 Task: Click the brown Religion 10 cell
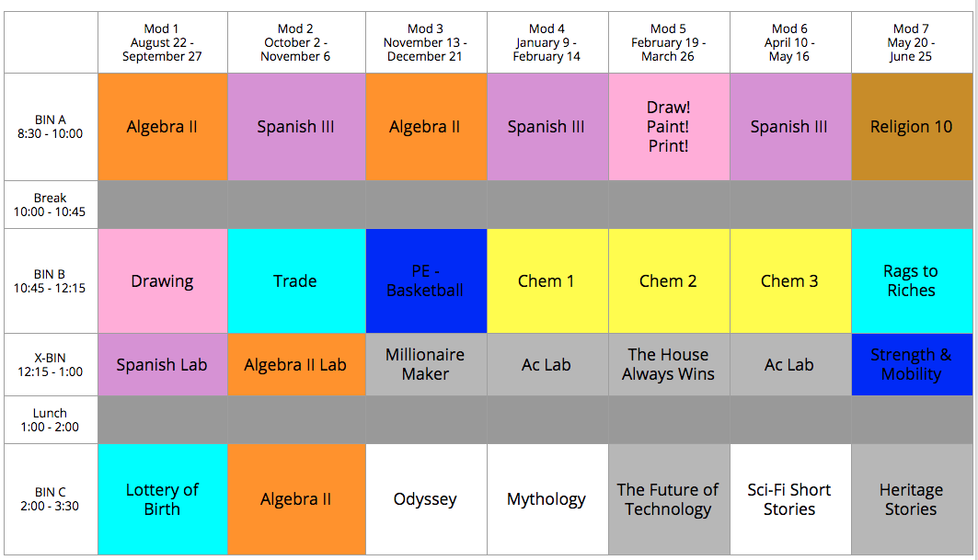[x=911, y=127]
